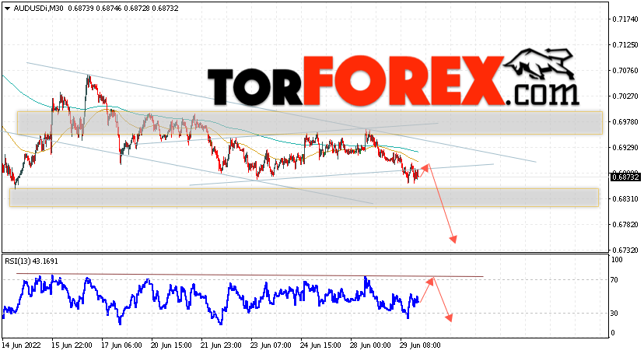Select the brown RSI trendline near level 70
The width and height of the screenshot is (644, 354).
click(250, 275)
